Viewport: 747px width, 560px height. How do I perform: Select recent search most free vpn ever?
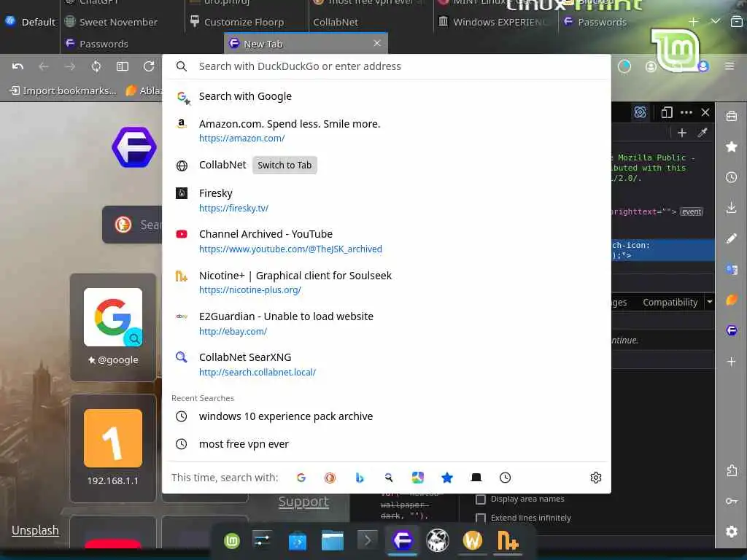[387, 444]
